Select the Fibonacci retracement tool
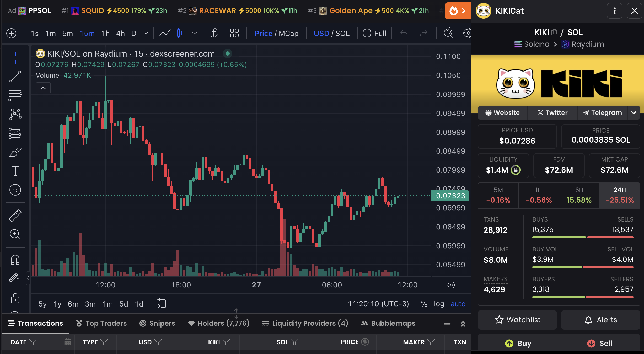This screenshot has height=354, width=644. click(15, 95)
